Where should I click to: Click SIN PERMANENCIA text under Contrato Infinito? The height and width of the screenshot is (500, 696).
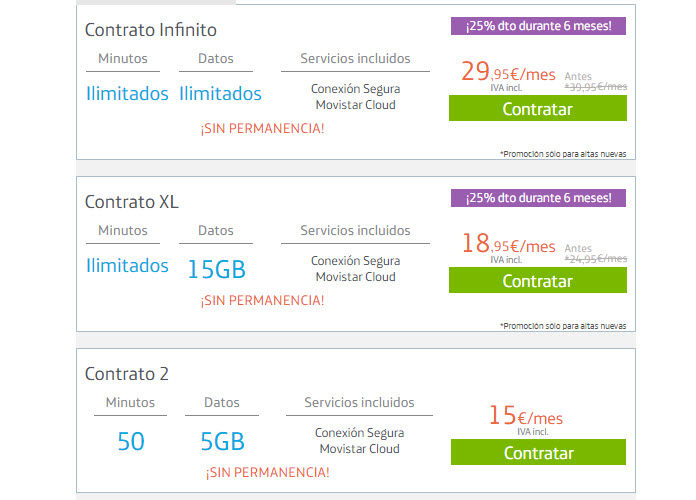(x=262, y=129)
